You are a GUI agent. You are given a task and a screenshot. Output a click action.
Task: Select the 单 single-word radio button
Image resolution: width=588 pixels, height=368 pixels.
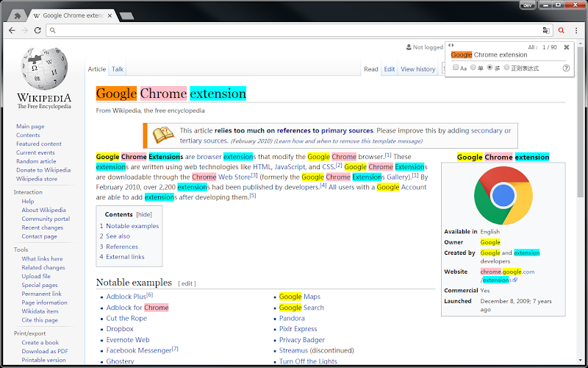point(473,67)
